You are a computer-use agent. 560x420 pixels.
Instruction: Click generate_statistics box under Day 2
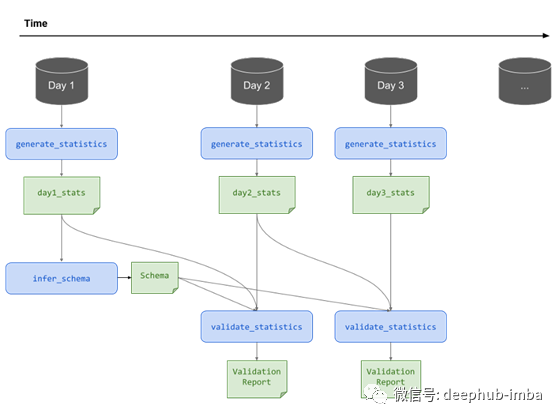point(257,144)
